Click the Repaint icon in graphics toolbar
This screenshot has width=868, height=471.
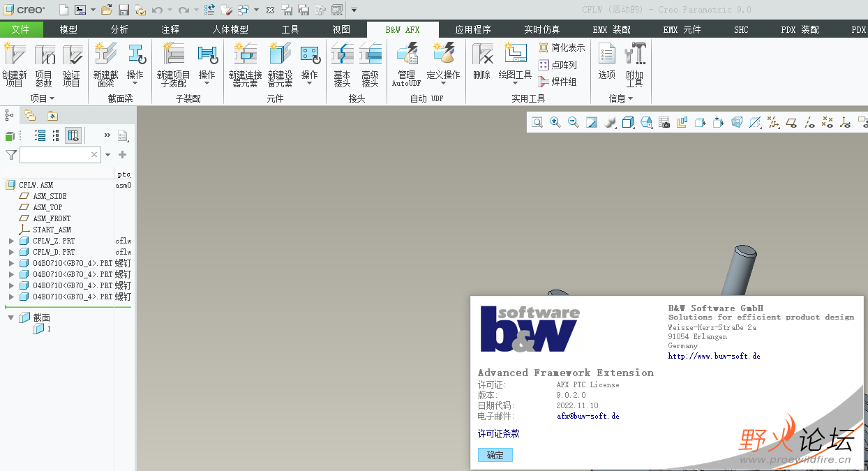tap(592, 122)
